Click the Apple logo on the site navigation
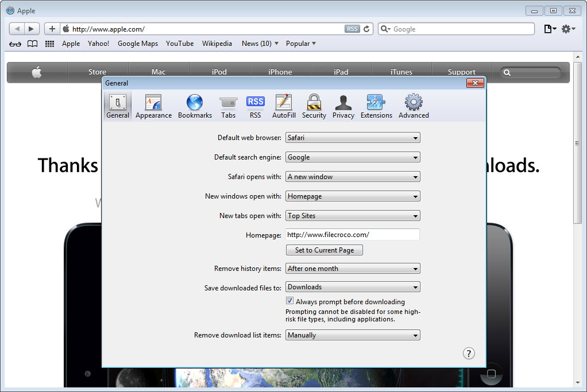This screenshot has width=587, height=392. tap(37, 72)
